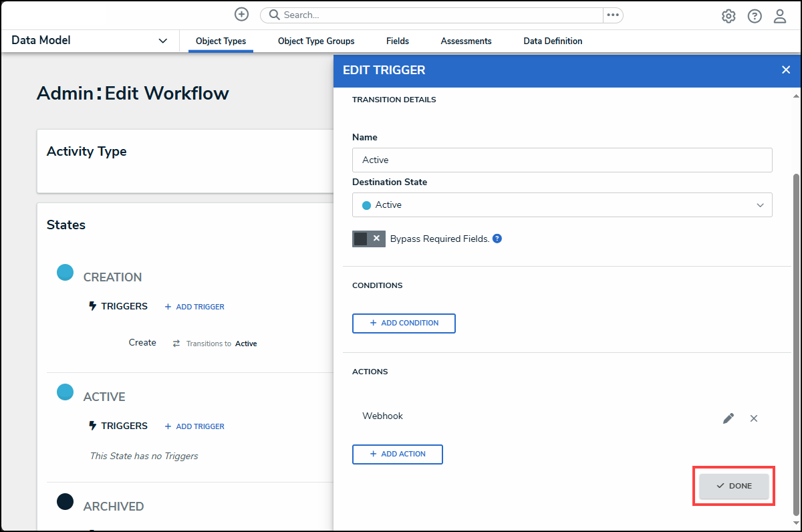Open the Create trigger
802x532 pixels.
142,343
